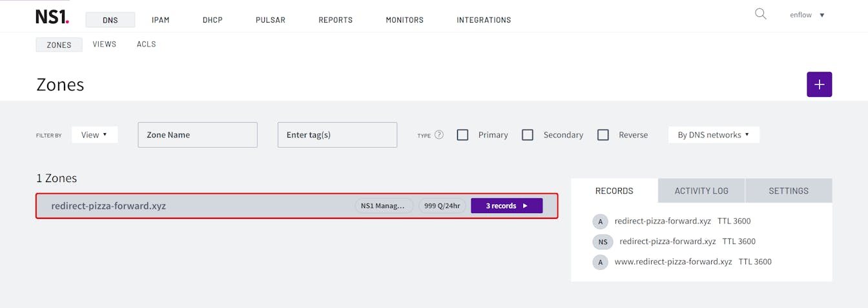The image size is (868, 308).
Task: Focus the Zone Name input field
Action: (x=198, y=135)
